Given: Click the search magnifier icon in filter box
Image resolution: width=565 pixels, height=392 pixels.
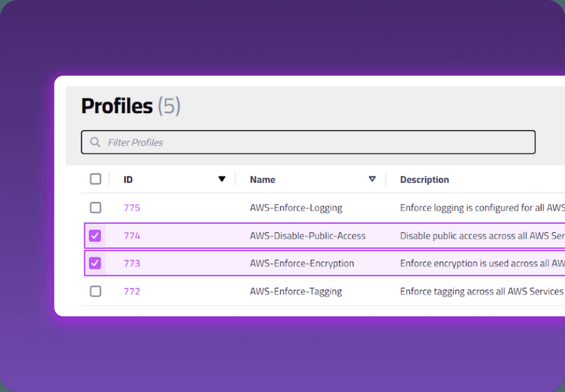Looking at the screenshot, I should [x=95, y=142].
